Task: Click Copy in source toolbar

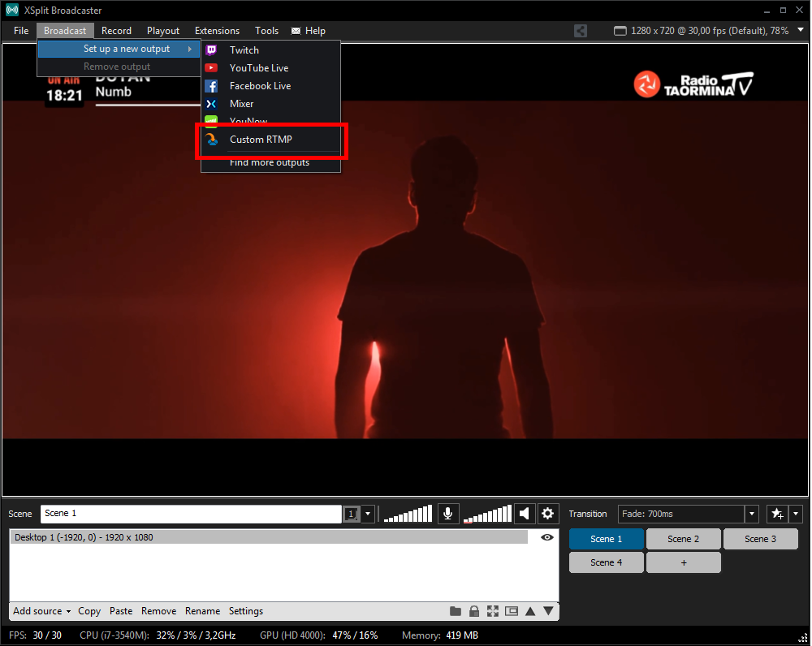Action: (89, 611)
